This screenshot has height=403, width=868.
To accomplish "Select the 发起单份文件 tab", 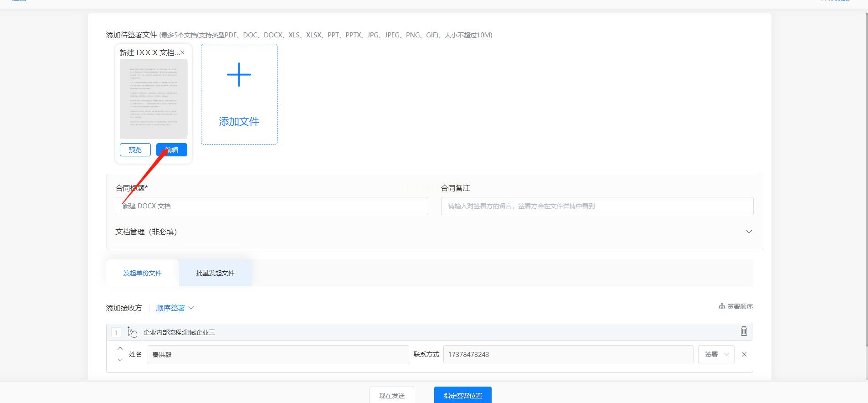I will [x=142, y=273].
